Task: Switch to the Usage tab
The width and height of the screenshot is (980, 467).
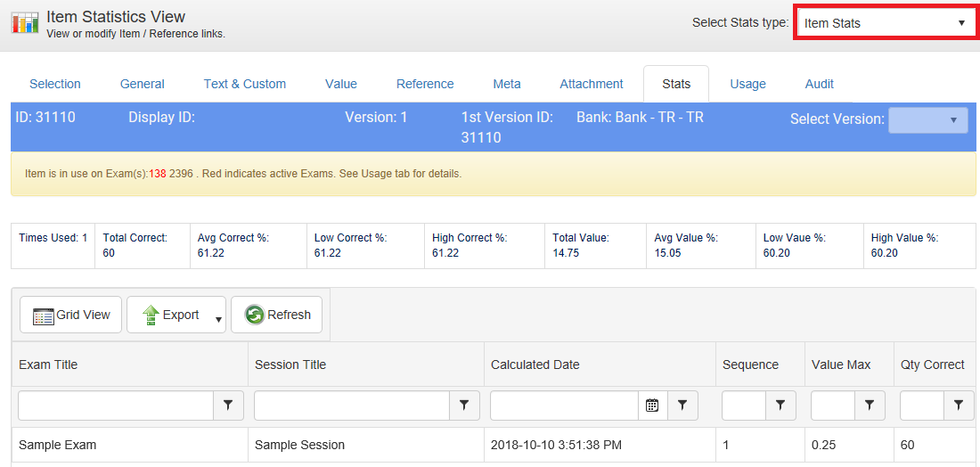Action: coord(747,84)
